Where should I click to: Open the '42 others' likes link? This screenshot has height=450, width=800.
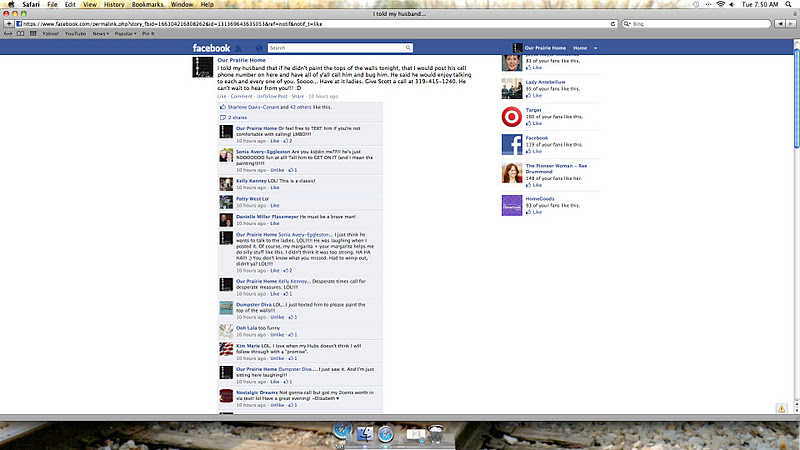(x=301, y=107)
